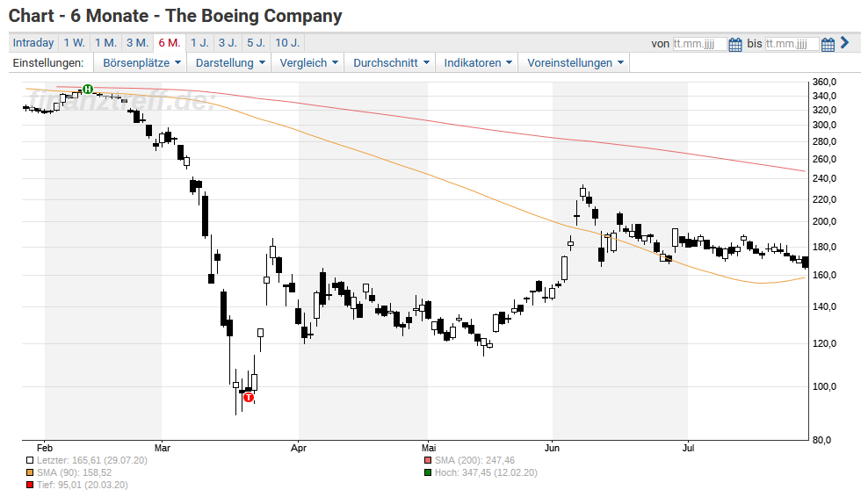The height and width of the screenshot is (504, 868).
Task: Click the 'SMA (90): 158,52' legend text
Action: click(74, 472)
